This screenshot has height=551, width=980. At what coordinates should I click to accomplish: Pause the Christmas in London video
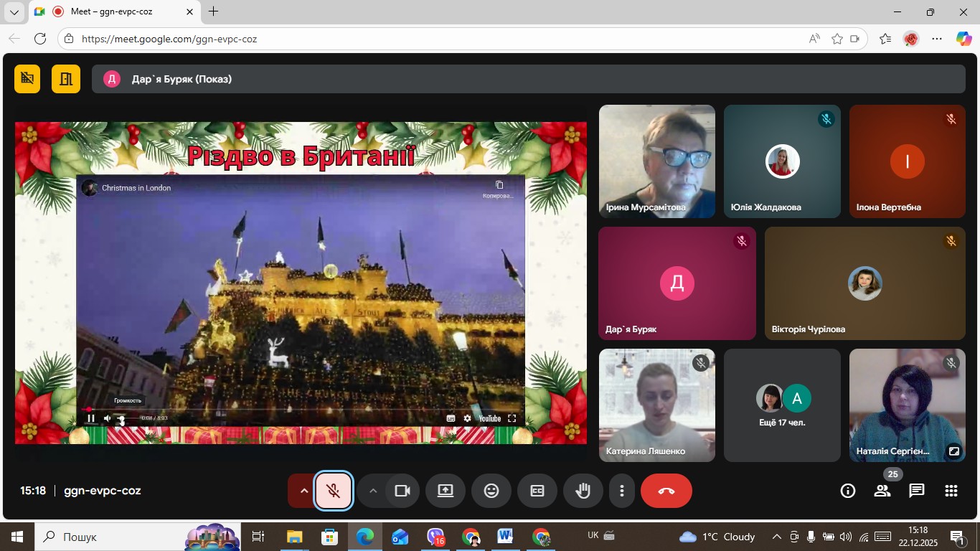pos(91,418)
